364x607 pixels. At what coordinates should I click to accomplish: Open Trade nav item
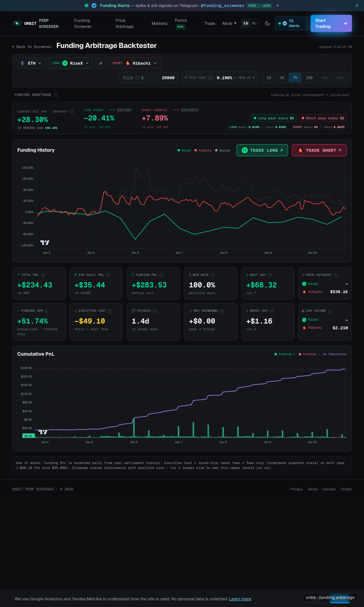tap(210, 23)
